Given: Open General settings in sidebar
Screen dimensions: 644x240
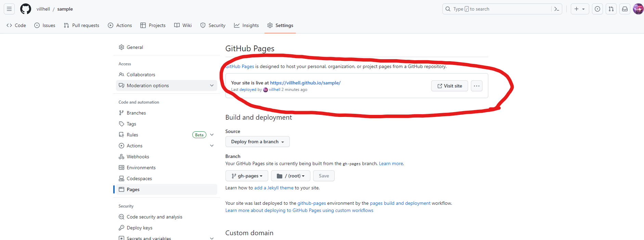Looking at the screenshot, I should [x=167, y=47].
